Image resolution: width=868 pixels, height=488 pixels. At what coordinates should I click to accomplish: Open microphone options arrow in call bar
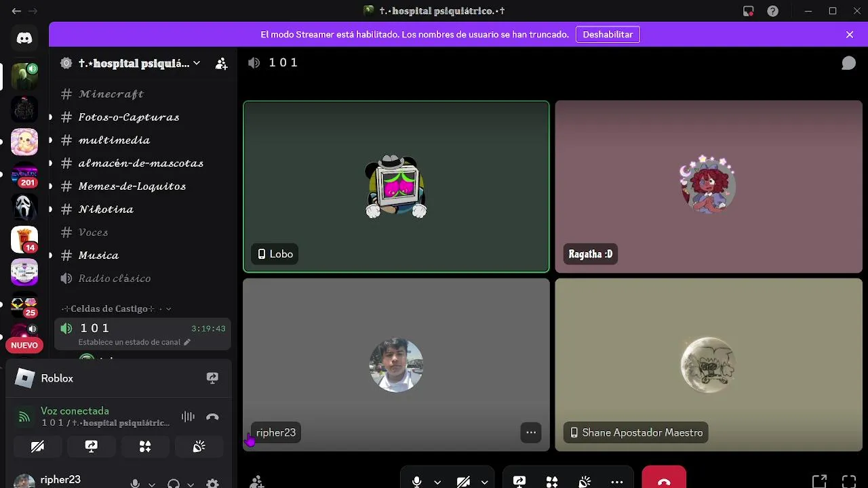tap(437, 482)
